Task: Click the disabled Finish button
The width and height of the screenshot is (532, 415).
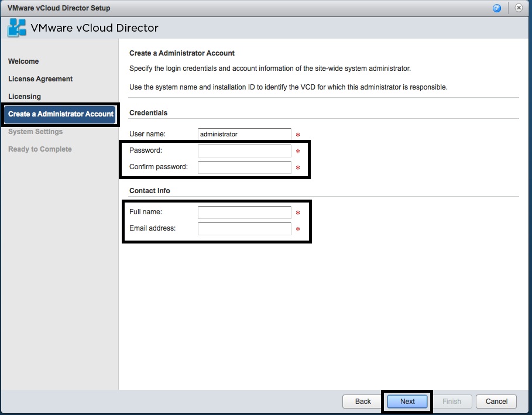Action: click(x=452, y=402)
